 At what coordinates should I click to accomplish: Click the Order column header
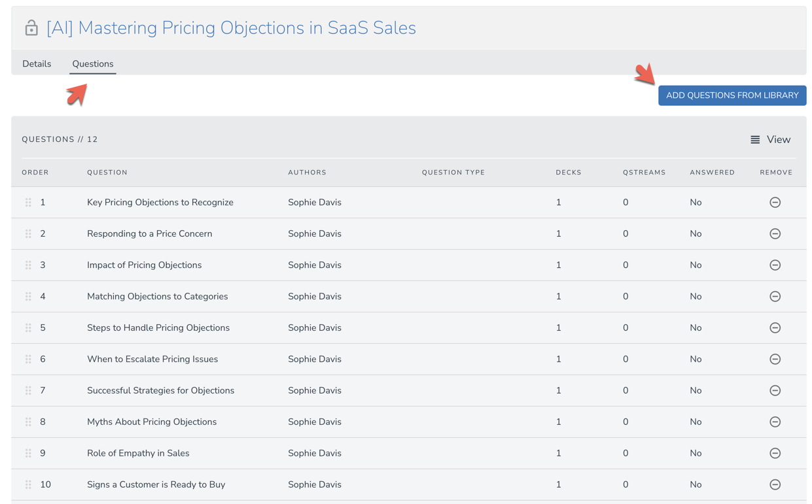pyautogui.click(x=35, y=173)
